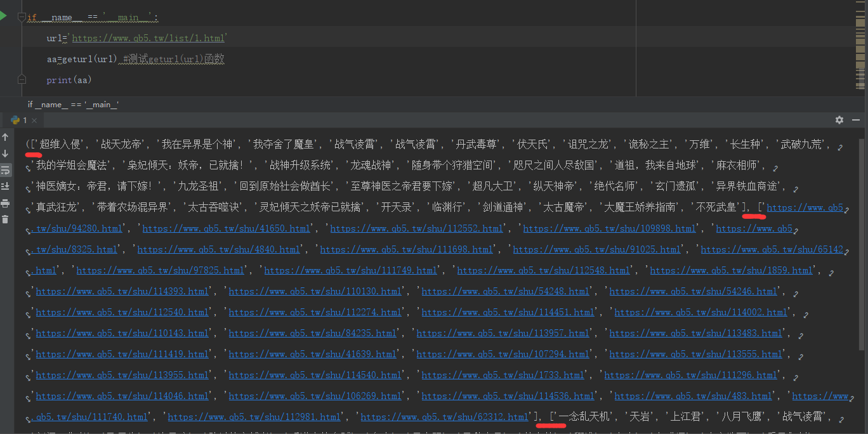
Task: Open link shu/84235.html
Action: point(313,333)
